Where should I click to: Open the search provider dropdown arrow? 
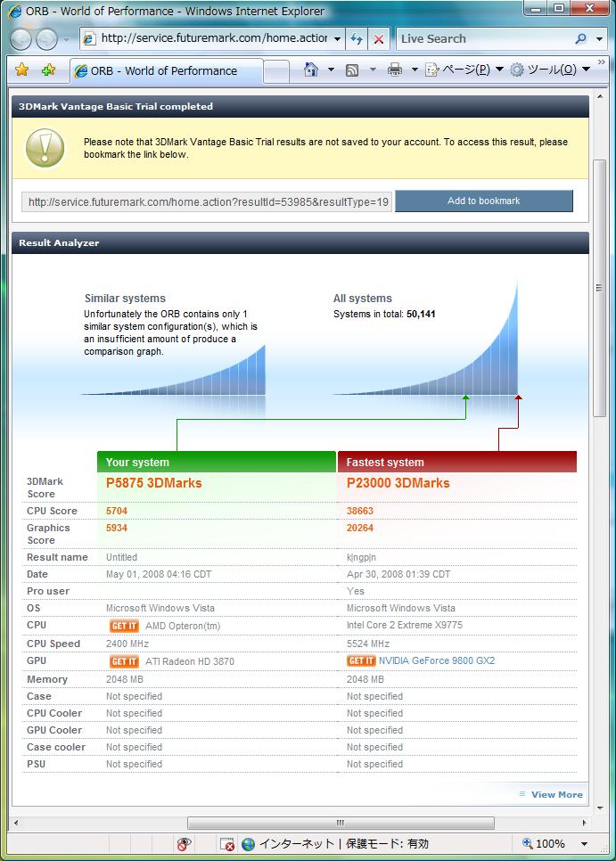pos(600,39)
